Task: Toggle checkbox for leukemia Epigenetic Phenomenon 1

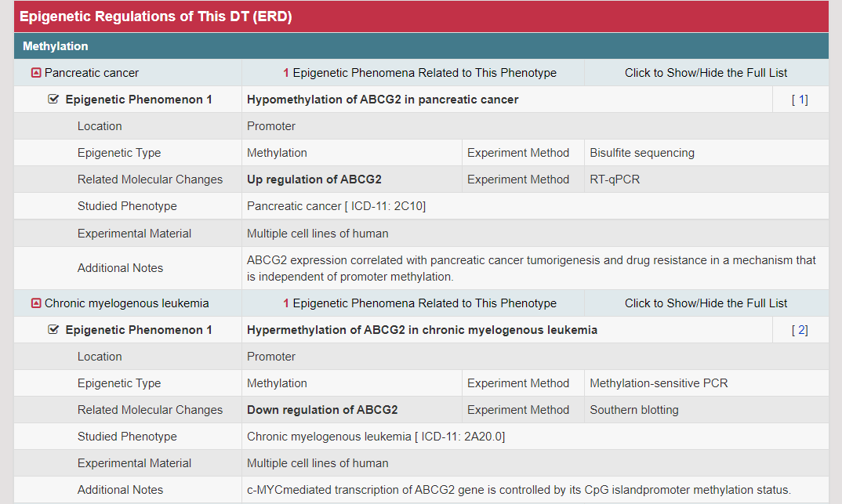Action: point(53,330)
